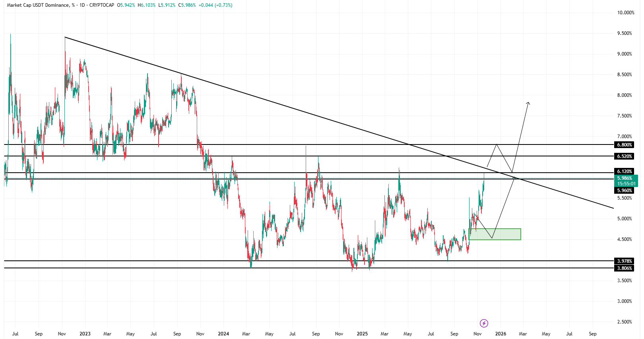Click the 2025 label on time axis
Image resolution: width=644 pixels, height=339 pixels.
[x=362, y=334]
